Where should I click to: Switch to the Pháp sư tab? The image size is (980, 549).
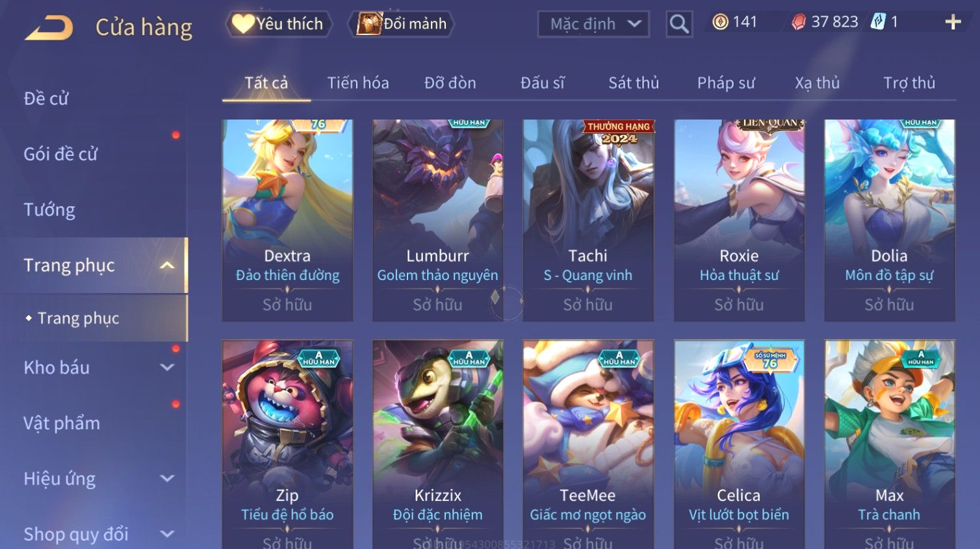pos(726,83)
